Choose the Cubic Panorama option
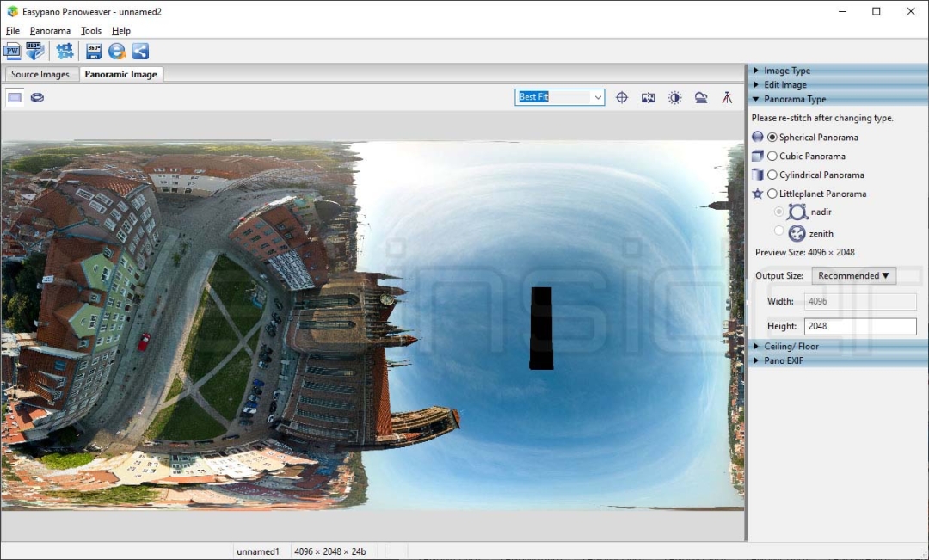The height and width of the screenshot is (560, 929). click(x=772, y=156)
